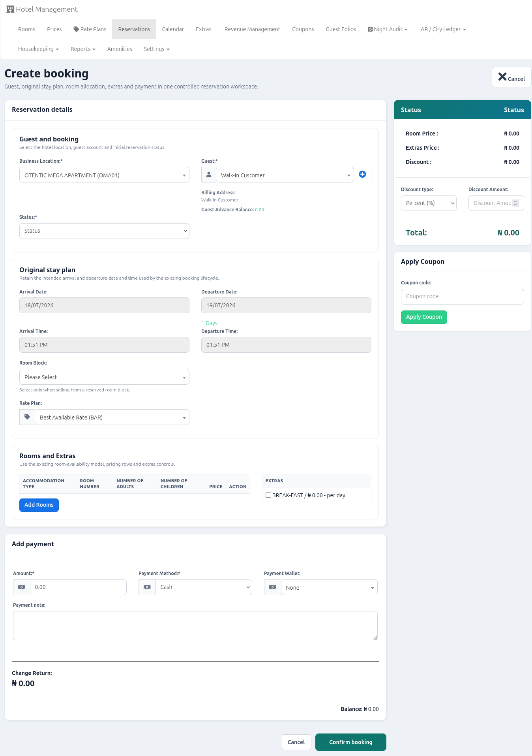
Task: Open the Amenities page
Action: pos(120,49)
